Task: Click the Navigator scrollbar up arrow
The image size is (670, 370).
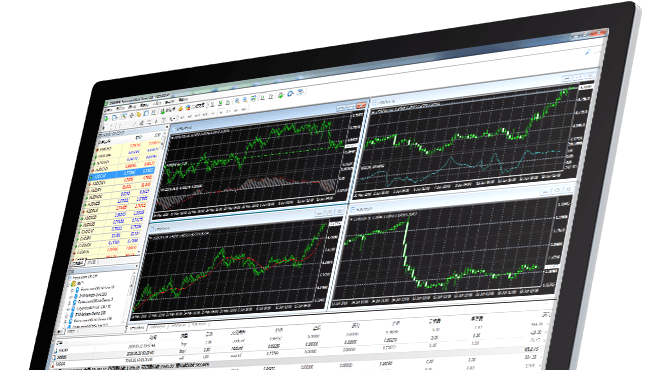Action: [134, 273]
